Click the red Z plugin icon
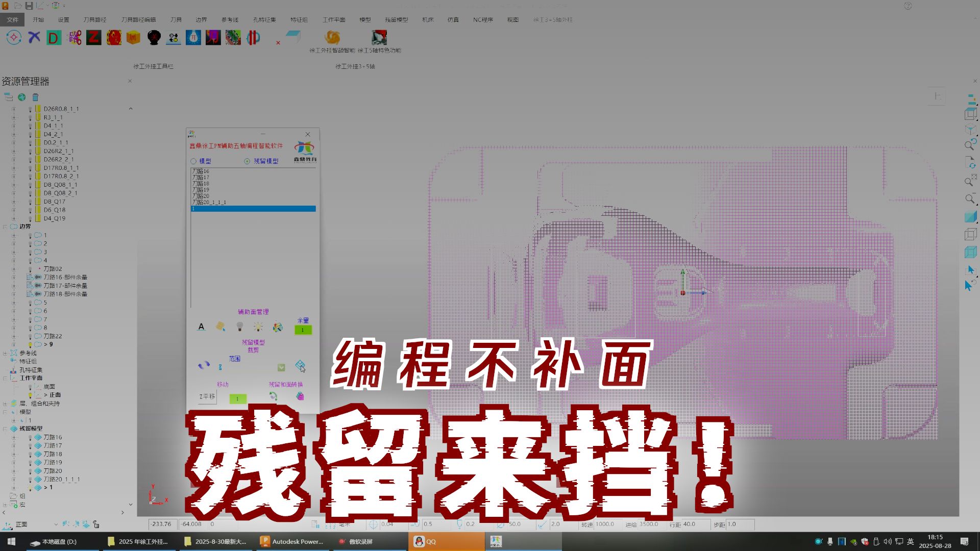 pos(93,37)
